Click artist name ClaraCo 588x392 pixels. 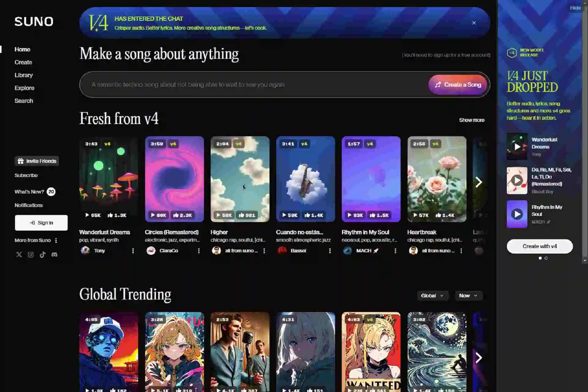169,251
